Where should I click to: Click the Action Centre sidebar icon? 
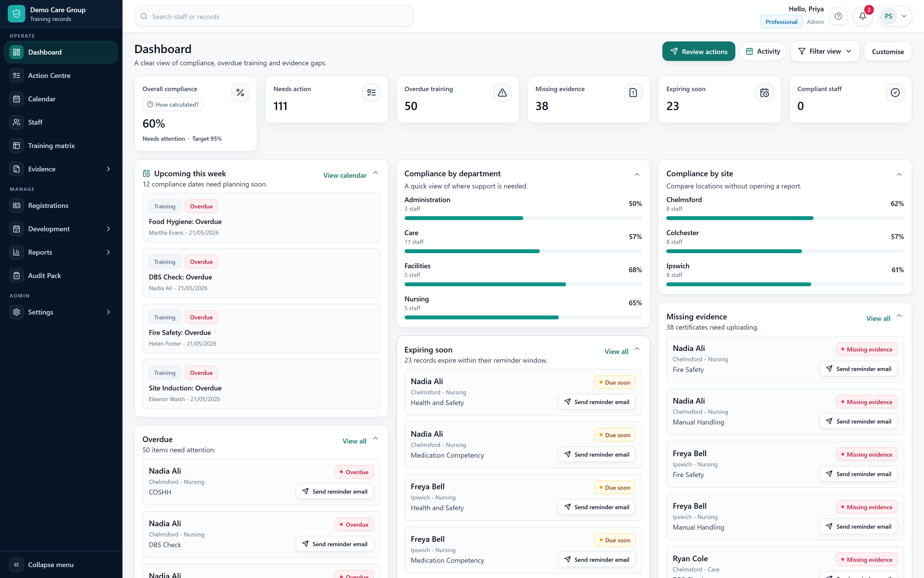17,76
